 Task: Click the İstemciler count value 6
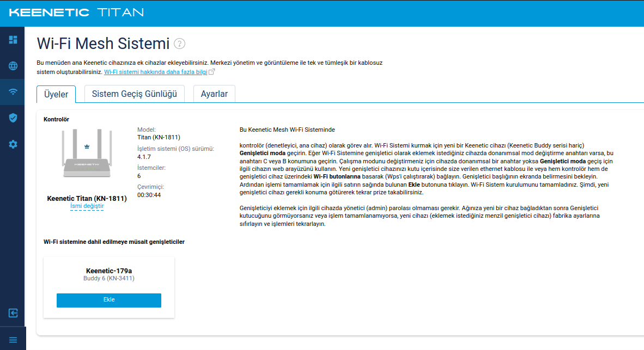139,176
